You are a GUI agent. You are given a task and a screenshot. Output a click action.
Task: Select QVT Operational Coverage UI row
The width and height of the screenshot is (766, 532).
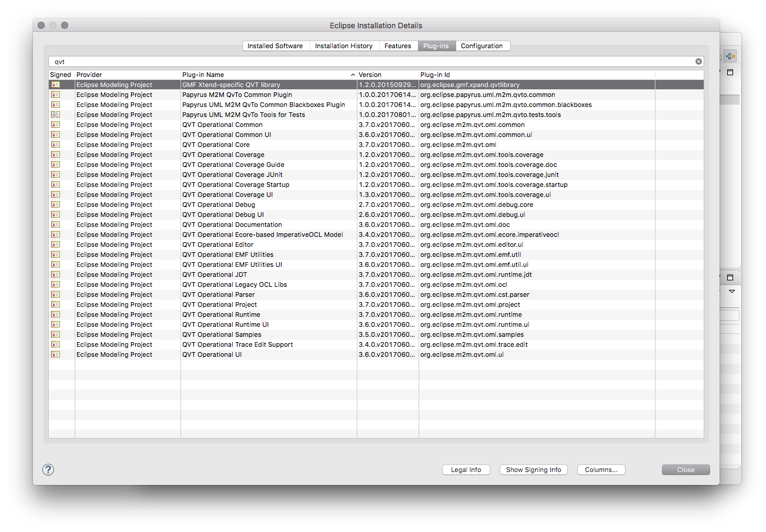click(376, 195)
